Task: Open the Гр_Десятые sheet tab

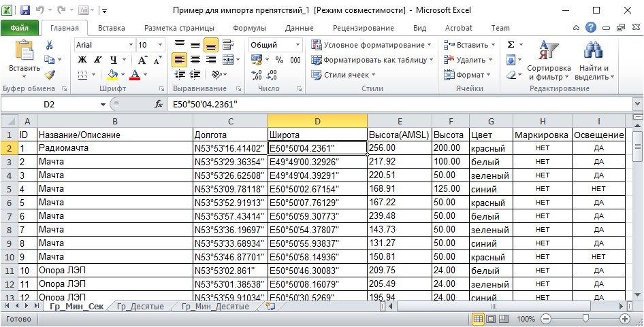Action: click(x=140, y=307)
